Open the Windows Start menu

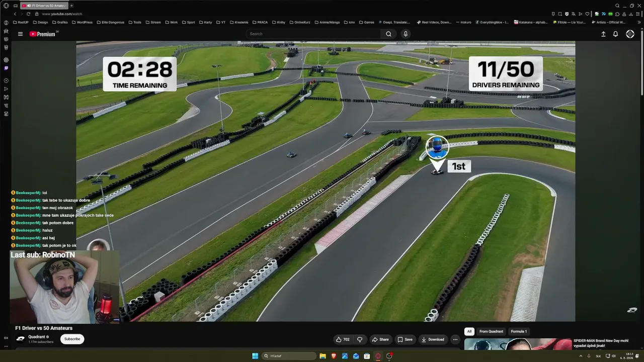[x=255, y=356]
